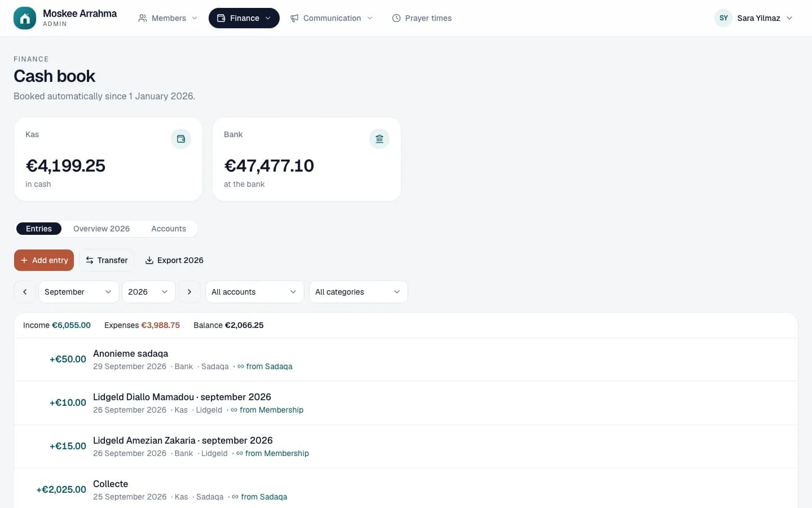Viewport: 812px width, 508px height.
Task: Go to next month with right chevron
Action: coord(189,292)
